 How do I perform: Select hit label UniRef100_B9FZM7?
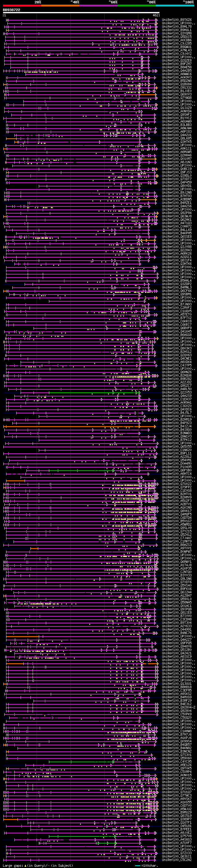coord(176,64)
